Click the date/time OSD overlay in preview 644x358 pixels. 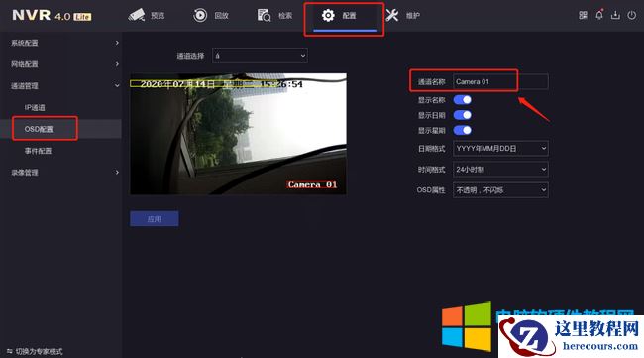click(217, 84)
